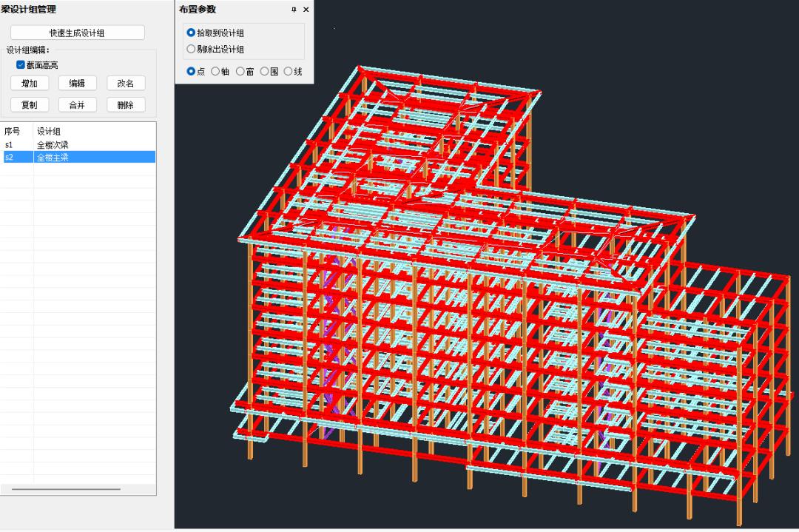
Task: Choose the 线 selection mode
Action: (x=289, y=72)
